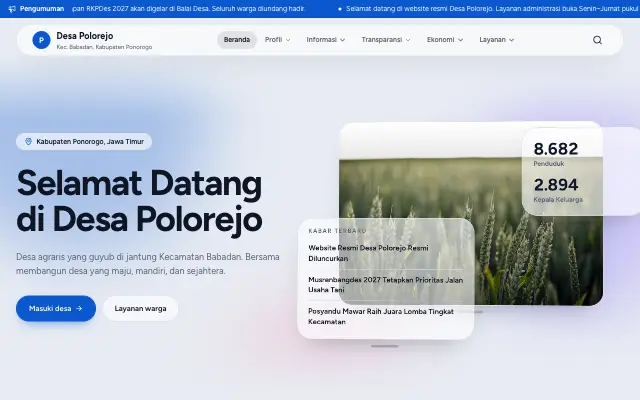Click the KABAR TERBARU heading
The height and width of the screenshot is (400, 640).
338,231
